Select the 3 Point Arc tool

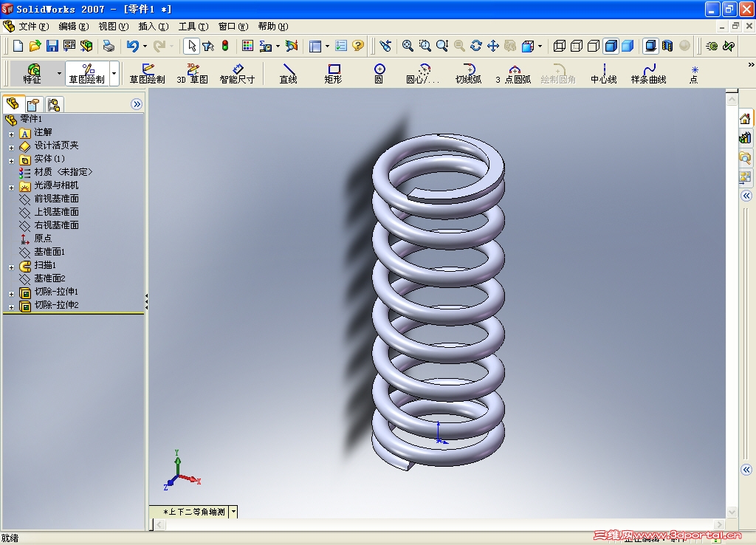point(514,73)
